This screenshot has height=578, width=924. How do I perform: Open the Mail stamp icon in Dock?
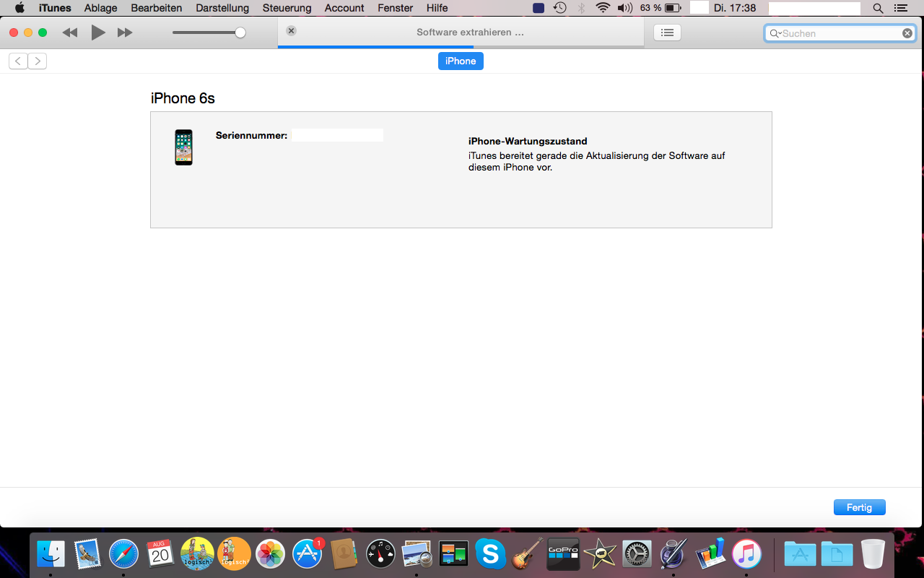coord(87,554)
